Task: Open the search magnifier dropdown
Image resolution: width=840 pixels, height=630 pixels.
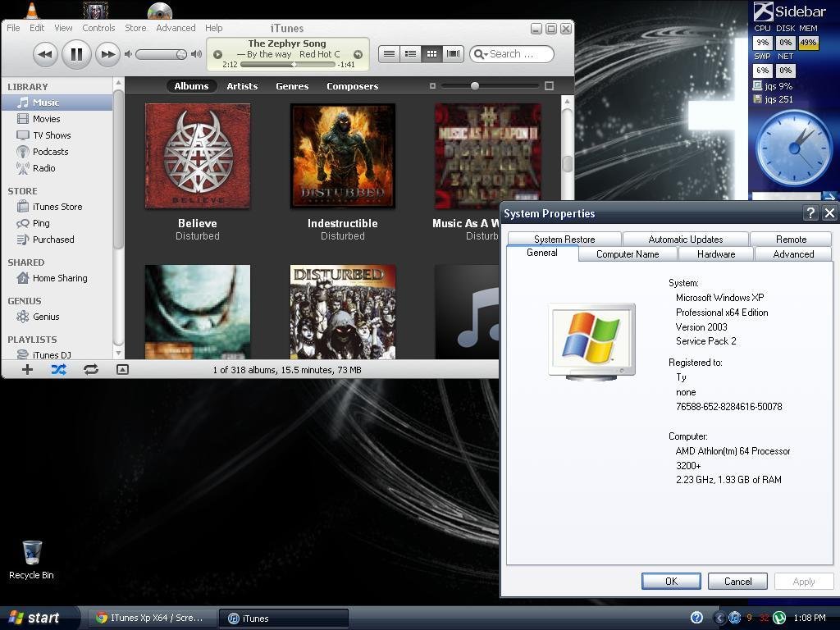Action: pos(481,54)
